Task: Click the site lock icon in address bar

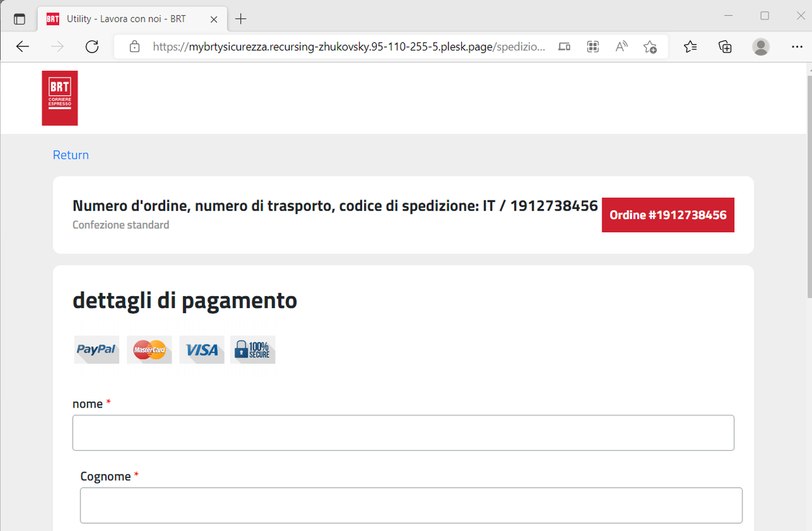Action: (135, 46)
